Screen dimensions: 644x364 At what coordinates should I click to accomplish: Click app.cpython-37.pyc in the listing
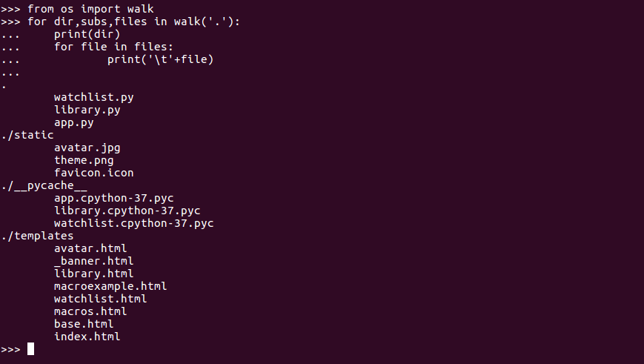114,199
